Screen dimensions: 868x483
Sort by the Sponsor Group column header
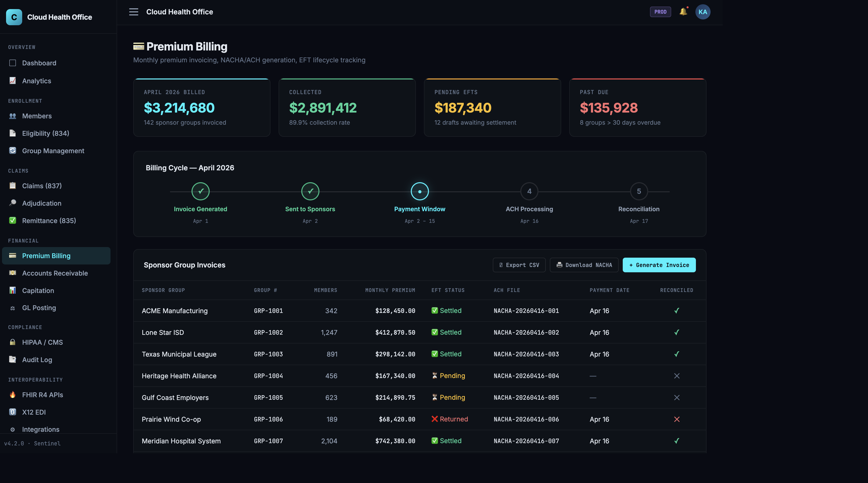[x=163, y=290]
